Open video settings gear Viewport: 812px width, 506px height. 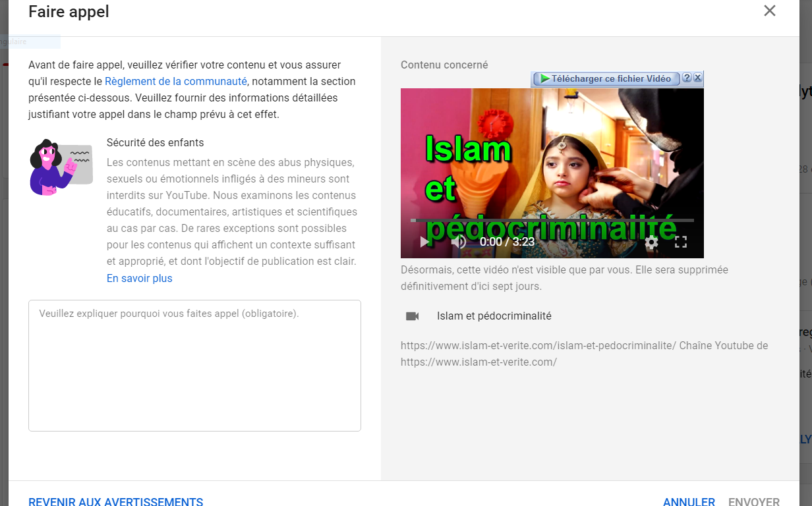tap(651, 242)
